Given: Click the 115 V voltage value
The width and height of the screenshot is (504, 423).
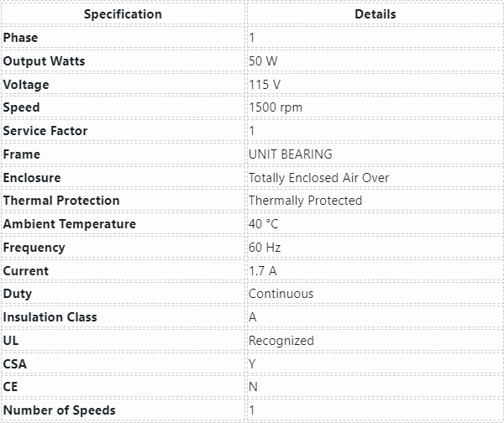Looking at the screenshot, I should coord(266,85).
